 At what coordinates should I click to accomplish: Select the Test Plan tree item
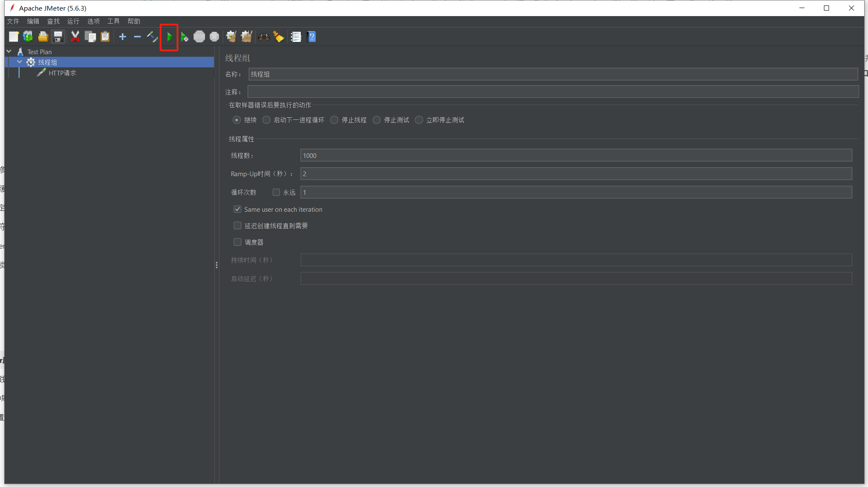tap(40, 52)
